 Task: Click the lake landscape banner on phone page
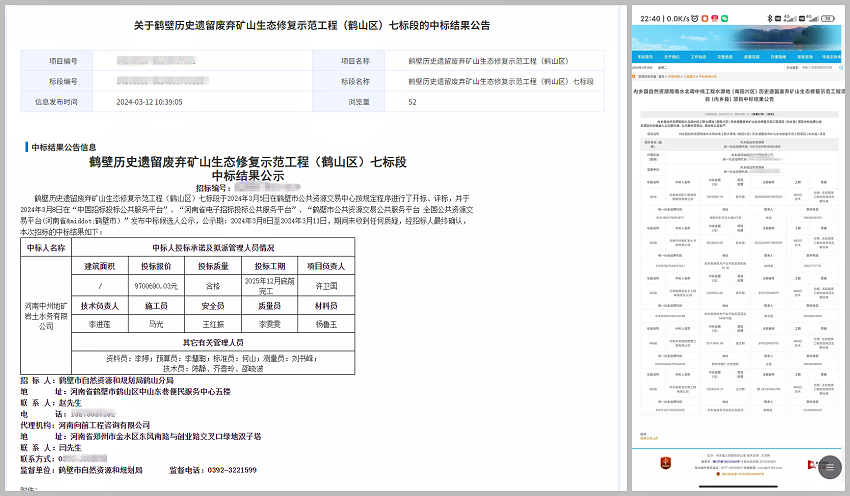point(737,38)
